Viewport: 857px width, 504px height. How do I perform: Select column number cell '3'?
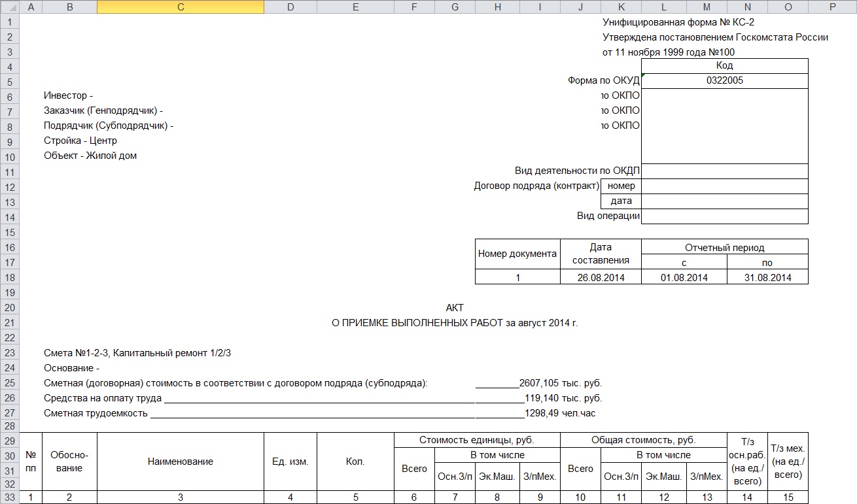(181, 497)
